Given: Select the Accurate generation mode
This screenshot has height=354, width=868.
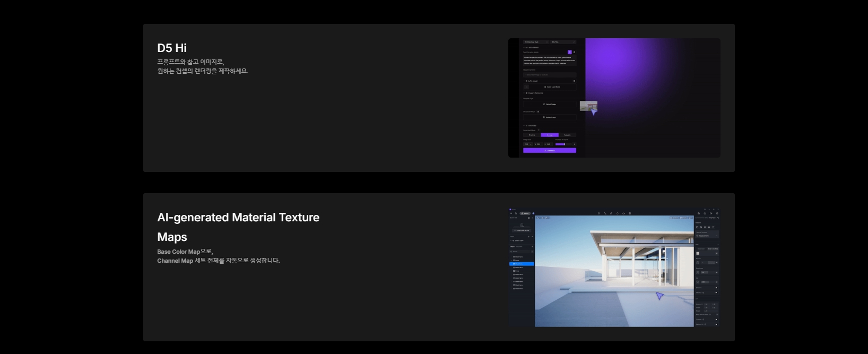Looking at the screenshot, I should click(567, 135).
